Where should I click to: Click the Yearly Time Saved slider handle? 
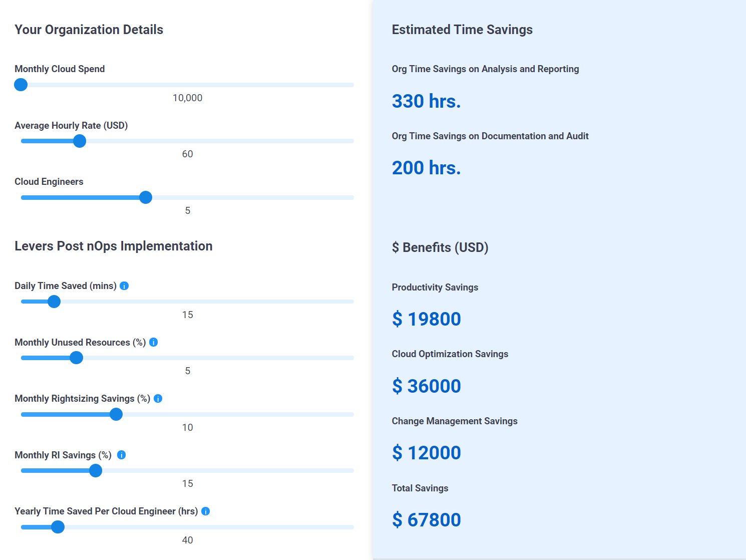point(58,527)
